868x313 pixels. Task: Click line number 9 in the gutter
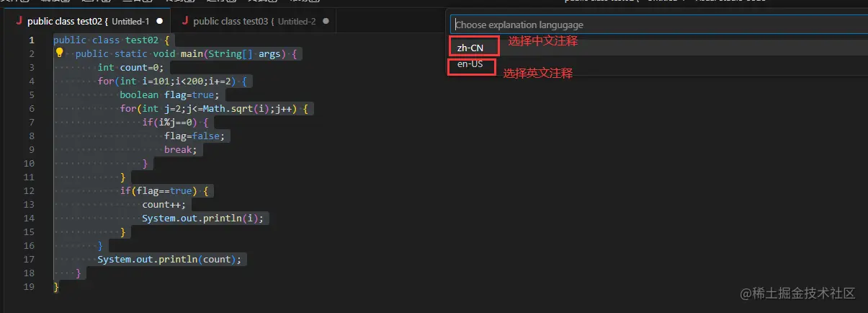(x=32, y=149)
